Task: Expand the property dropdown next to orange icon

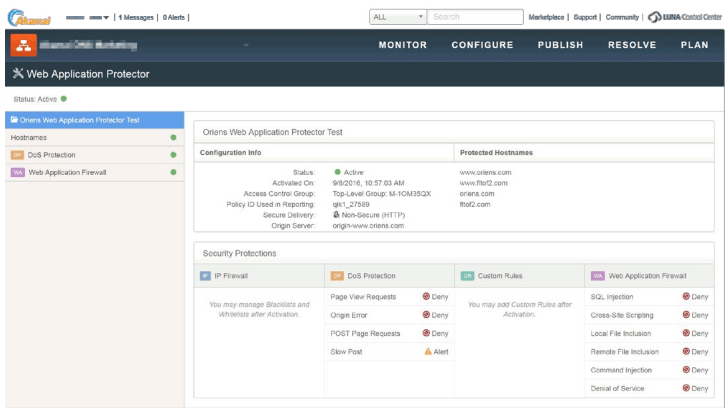Action: [x=246, y=45]
